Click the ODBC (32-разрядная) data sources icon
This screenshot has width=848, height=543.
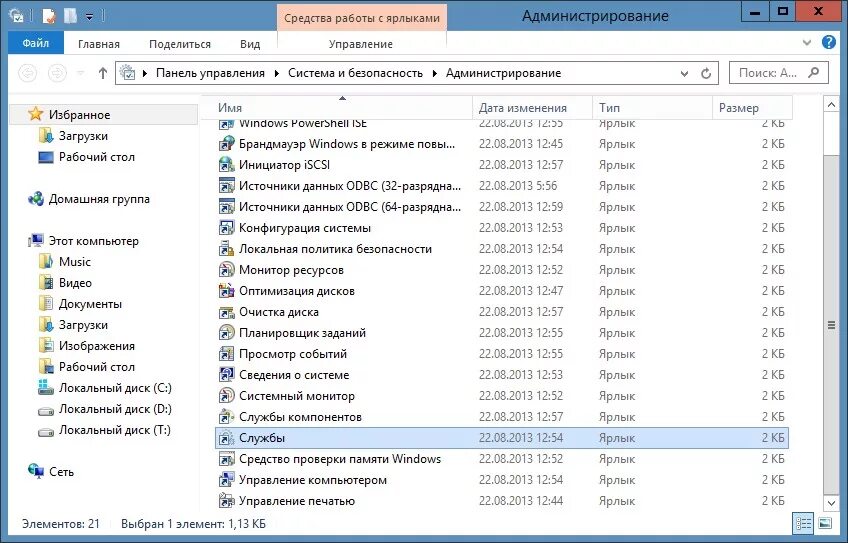(x=226, y=186)
